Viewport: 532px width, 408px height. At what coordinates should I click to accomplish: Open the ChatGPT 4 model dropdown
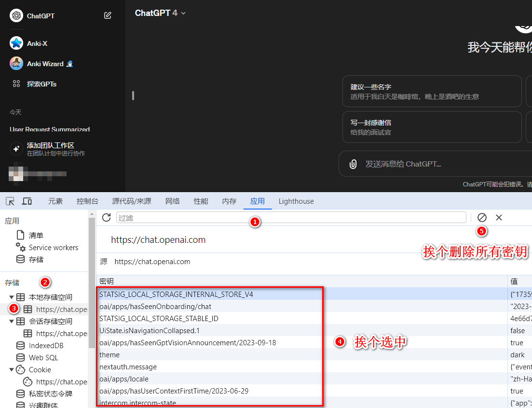(x=160, y=13)
